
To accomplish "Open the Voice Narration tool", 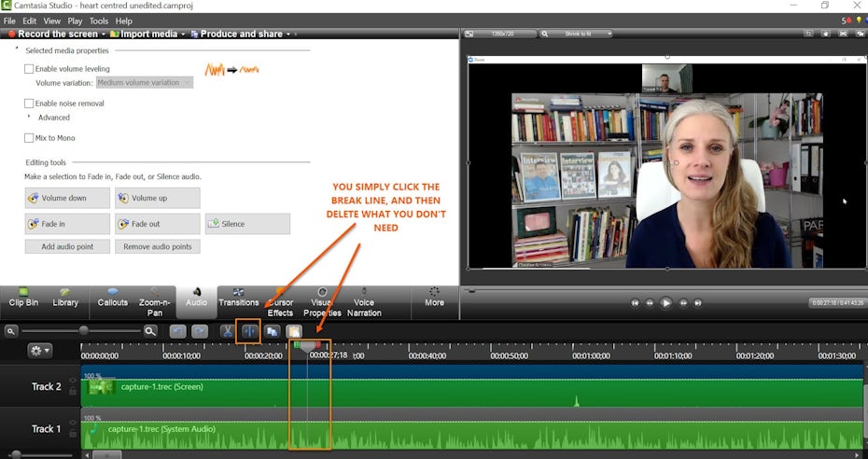I will 364,301.
